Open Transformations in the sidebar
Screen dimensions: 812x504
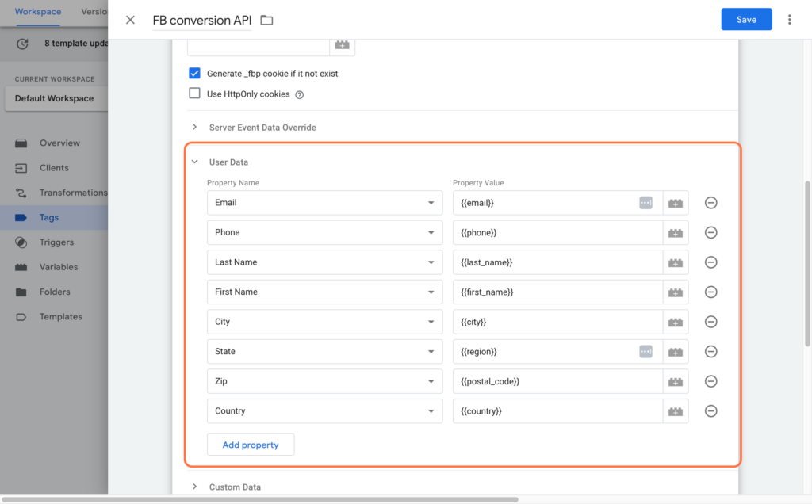click(54, 193)
